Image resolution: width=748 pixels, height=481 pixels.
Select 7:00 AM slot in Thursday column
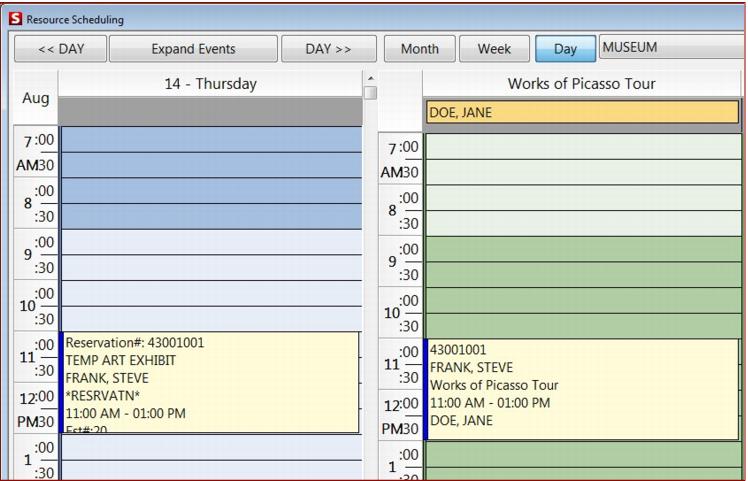pyautogui.click(x=210, y=139)
